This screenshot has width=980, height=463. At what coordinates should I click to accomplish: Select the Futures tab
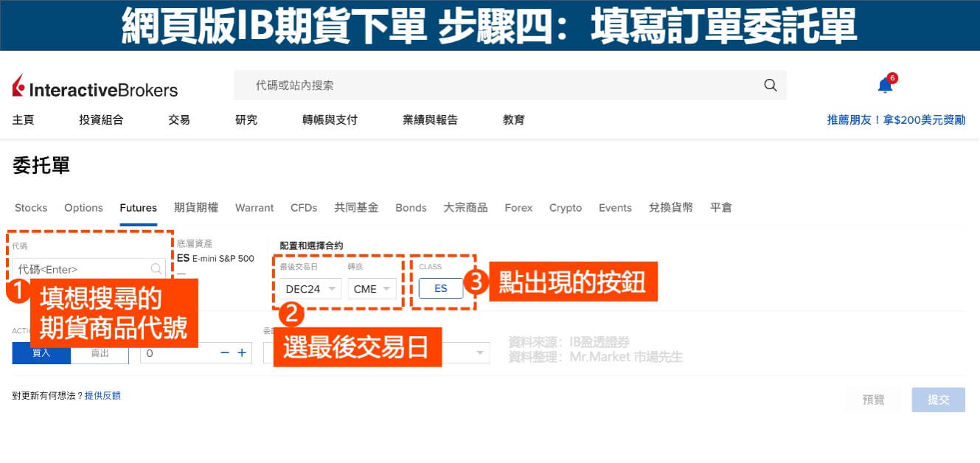click(x=139, y=208)
